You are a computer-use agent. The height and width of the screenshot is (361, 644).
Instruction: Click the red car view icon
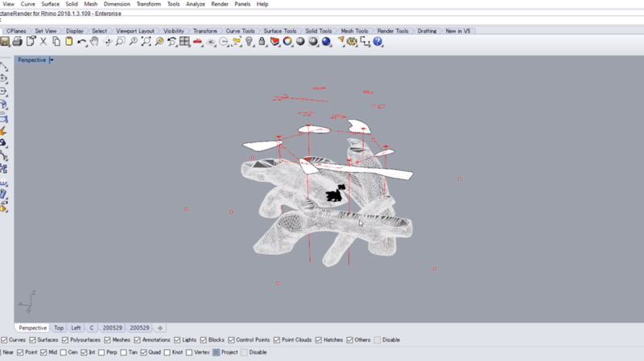197,42
